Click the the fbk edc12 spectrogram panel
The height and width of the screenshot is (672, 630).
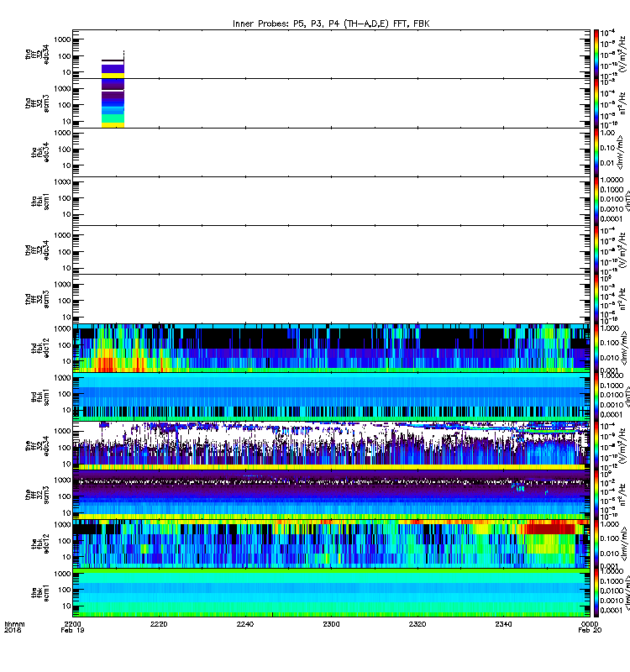tap(331, 543)
